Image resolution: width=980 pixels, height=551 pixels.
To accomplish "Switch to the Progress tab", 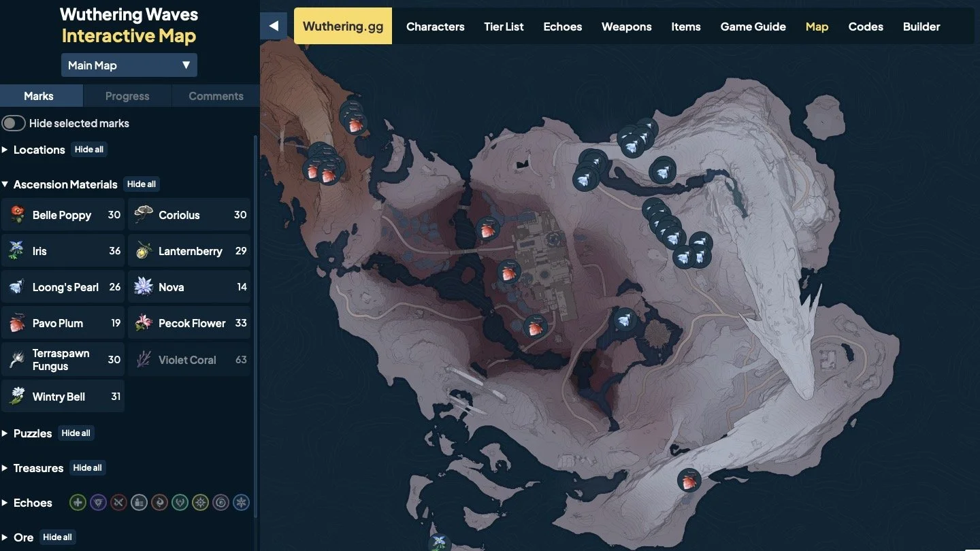I will click(x=127, y=96).
